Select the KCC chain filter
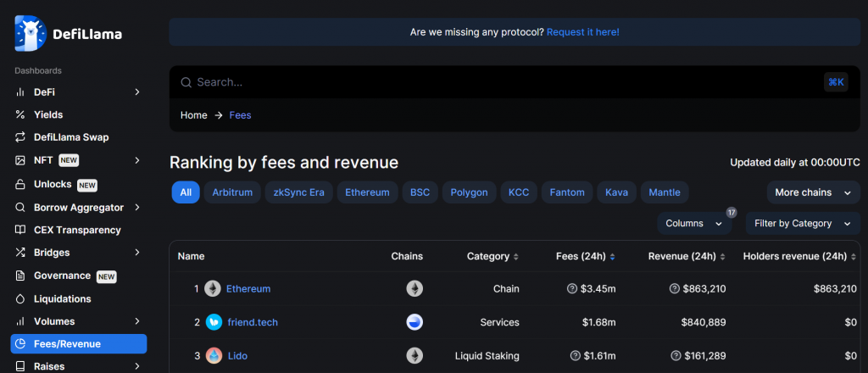The width and height of the screenshot is (868, 373). (x=520, y=192)
